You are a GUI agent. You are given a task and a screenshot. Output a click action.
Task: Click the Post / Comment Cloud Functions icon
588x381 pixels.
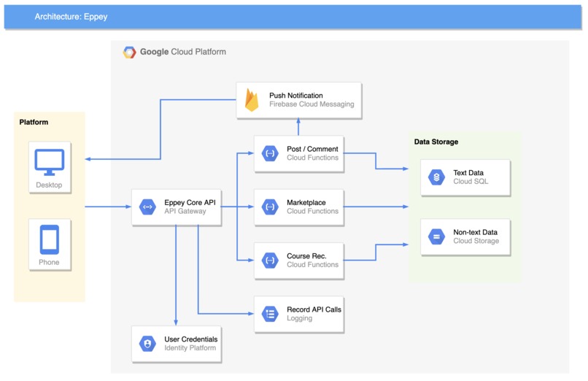(x=270, y=153)
